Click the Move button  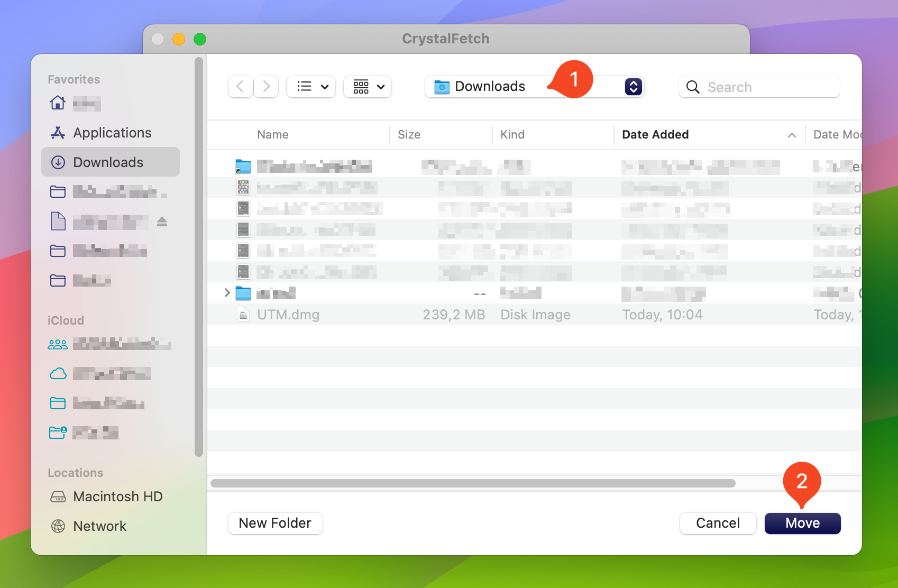pyautogui.click(x=802, y=523)
